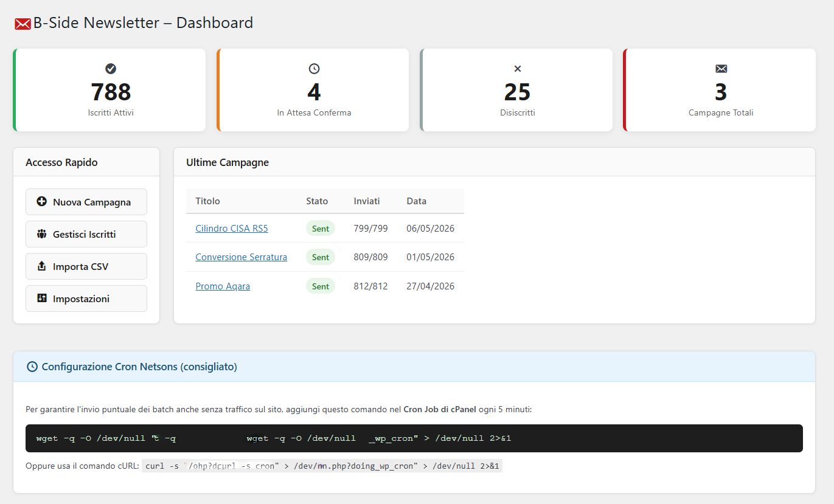Image resolution: width=834 pixels, height=504 pixels.
Task: Click the Sent badge for Cilindro CISA RS5
Action: point(321,229)
